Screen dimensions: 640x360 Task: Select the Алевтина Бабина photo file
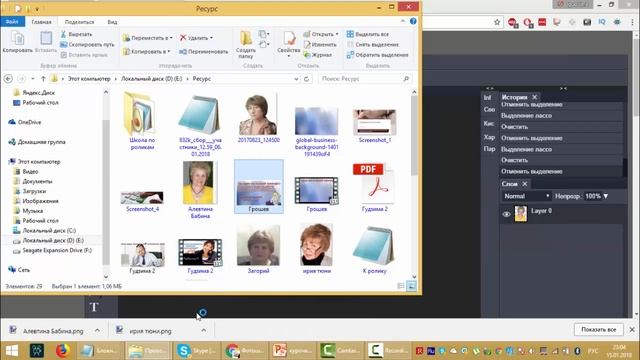[200, 190]
